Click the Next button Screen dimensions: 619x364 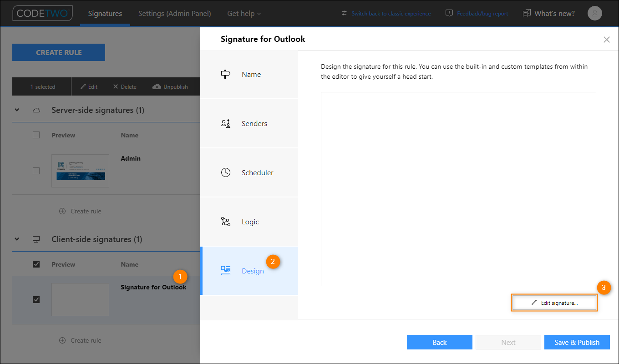(x=508, y=342)
